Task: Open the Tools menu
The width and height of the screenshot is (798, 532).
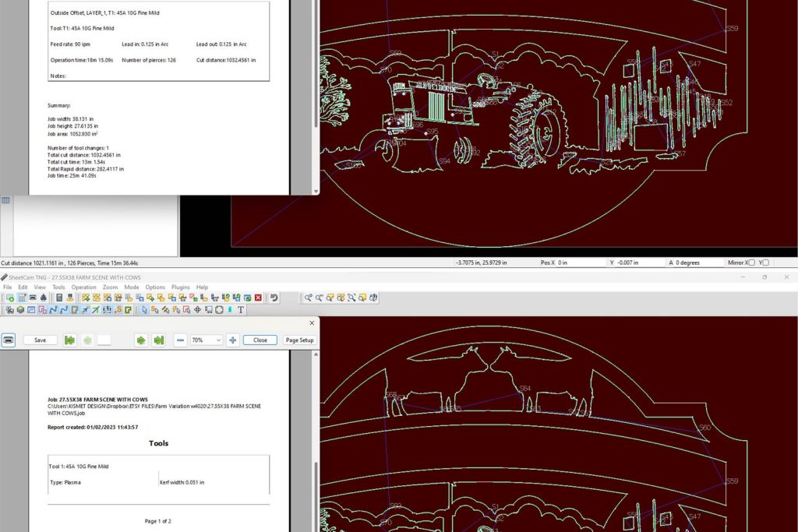Action: coord(58,287)
